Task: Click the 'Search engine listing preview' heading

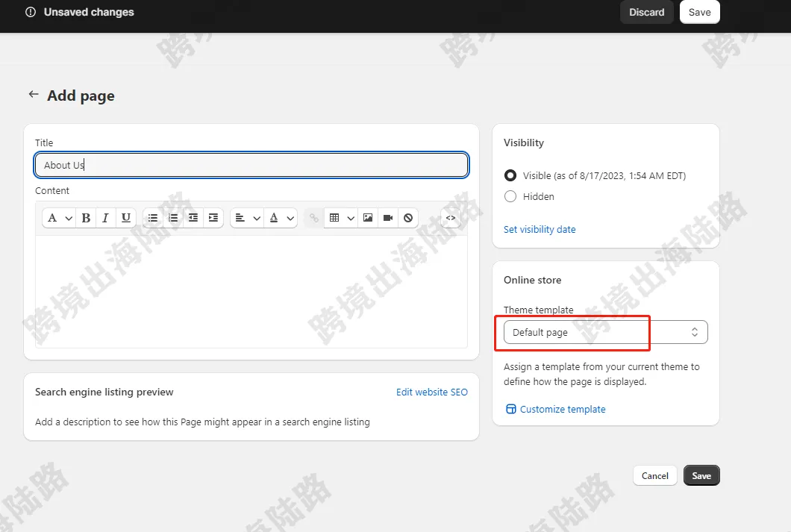Action: click(x=104, y=392)
